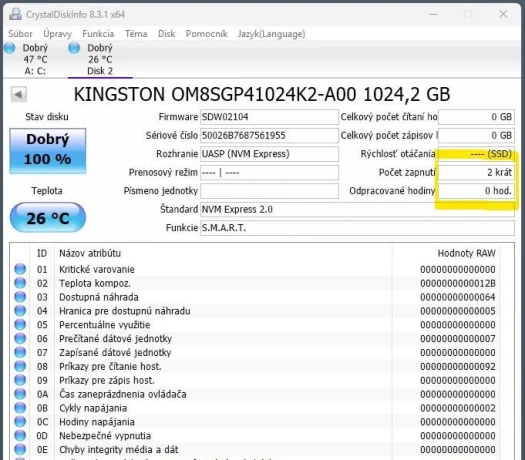The image size is (525, 460).
Task: Open the Pomocník menu
Action: (x=207, y=34)
